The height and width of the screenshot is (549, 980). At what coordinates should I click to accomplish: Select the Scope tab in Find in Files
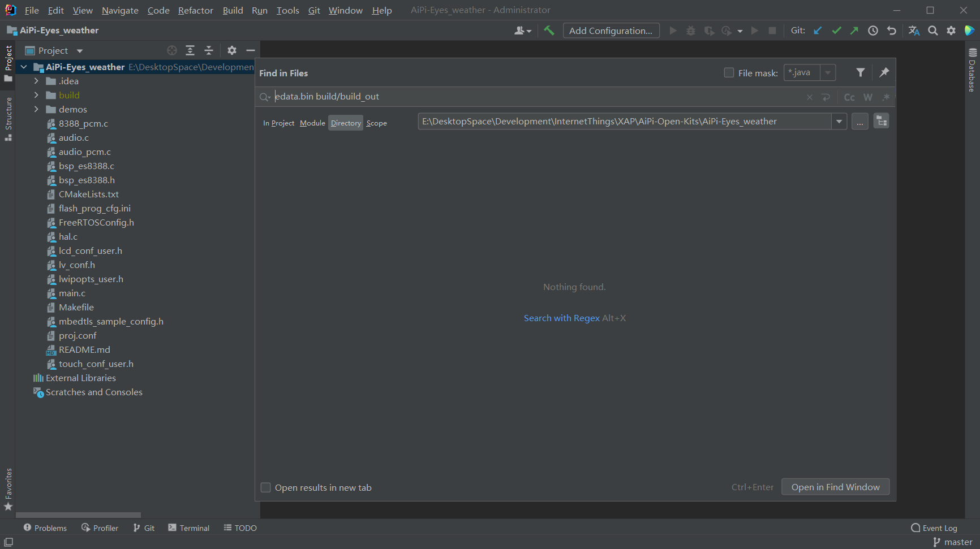(376, 123)
